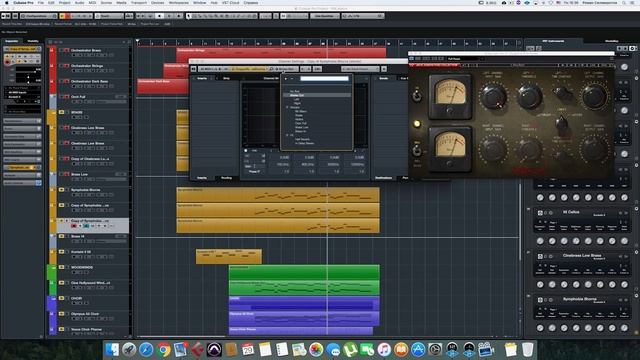Open the 1/16 quantize preset dropdown

tap(362, 16)
